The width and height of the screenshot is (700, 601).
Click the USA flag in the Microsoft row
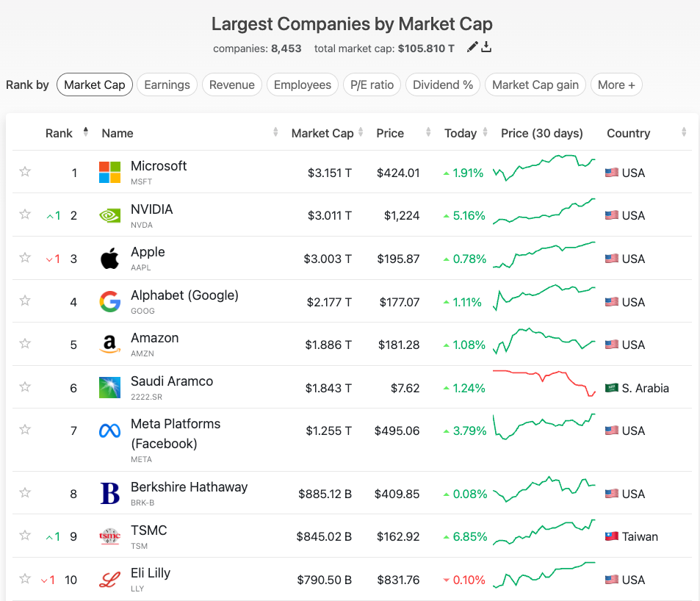click(612, 173)
